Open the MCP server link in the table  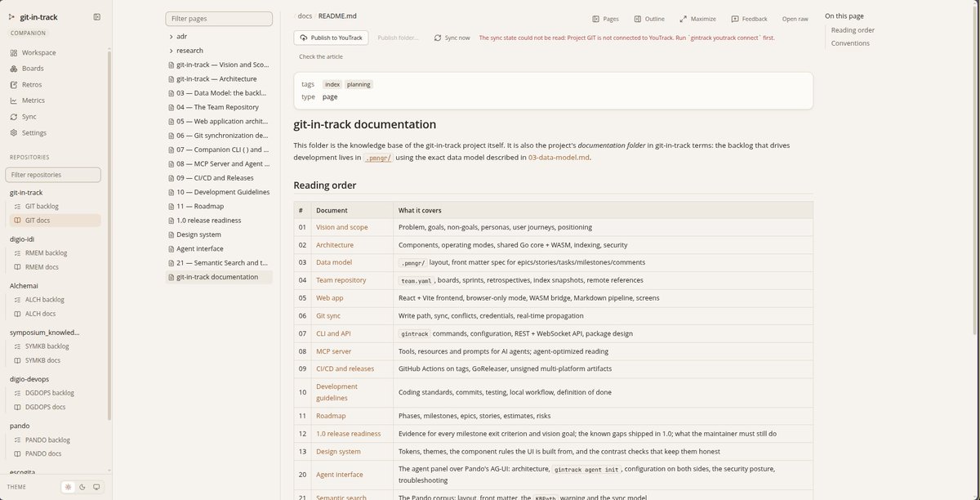334,351
